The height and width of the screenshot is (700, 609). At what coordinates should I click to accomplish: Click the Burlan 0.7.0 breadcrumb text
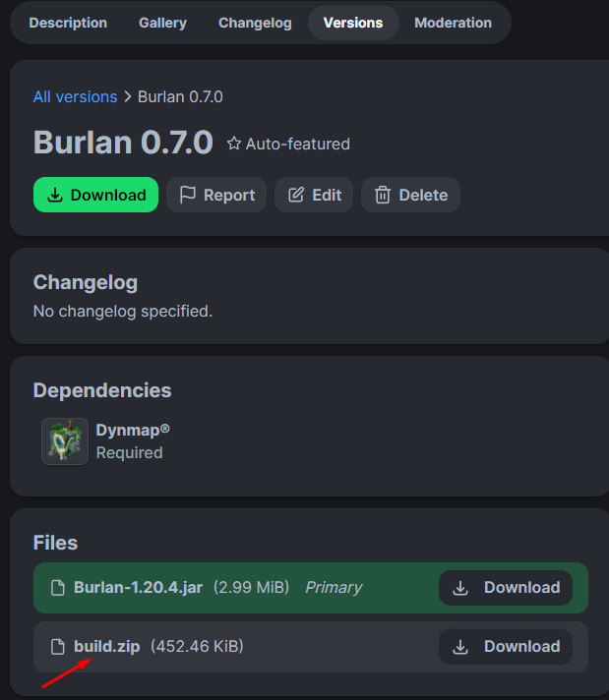180,97
